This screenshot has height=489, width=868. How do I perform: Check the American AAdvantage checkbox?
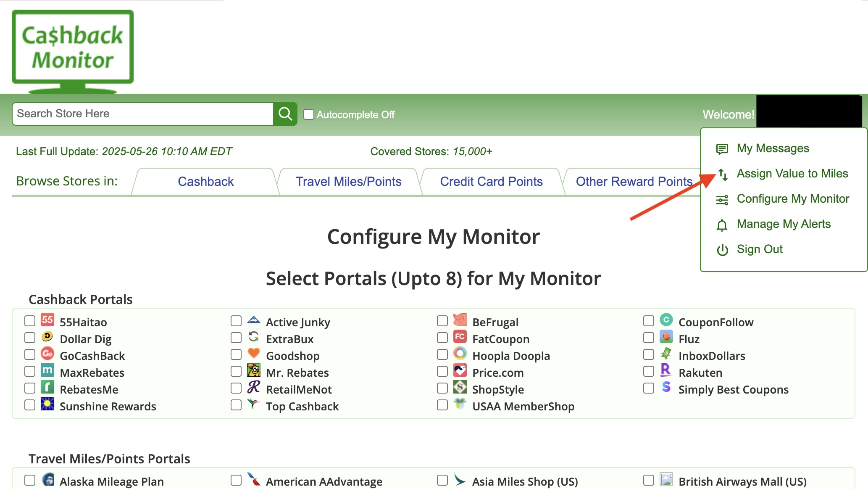pos(236,481)
